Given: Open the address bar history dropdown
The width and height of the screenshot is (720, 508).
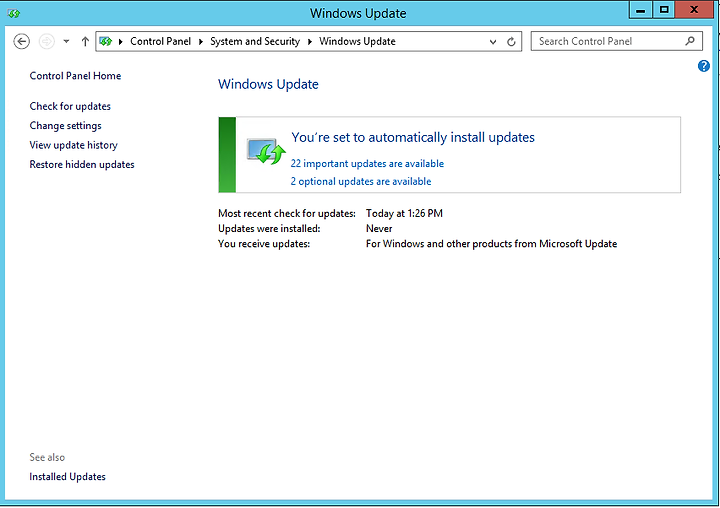Looking at the screenshot, I should click(493, 42).
